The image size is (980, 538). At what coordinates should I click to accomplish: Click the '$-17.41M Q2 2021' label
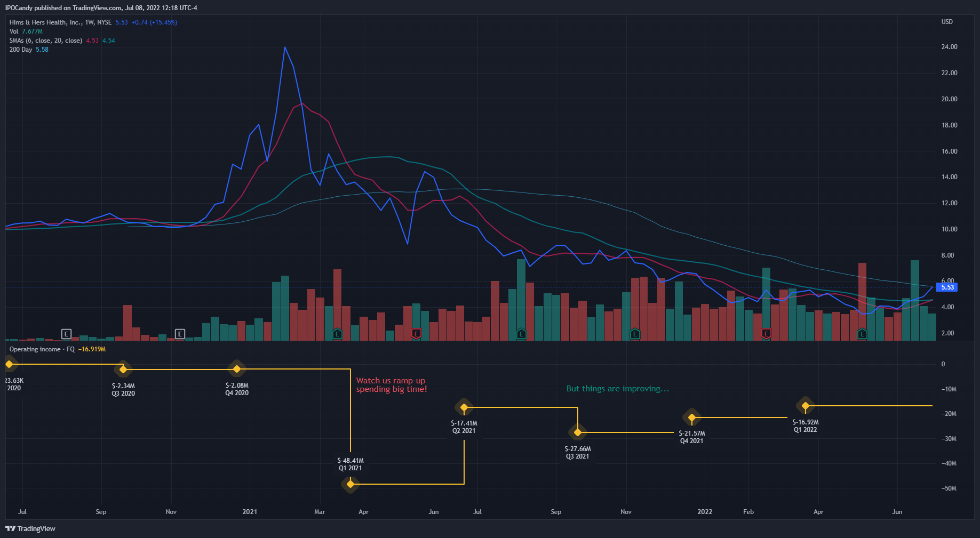(x=464, y=427)
